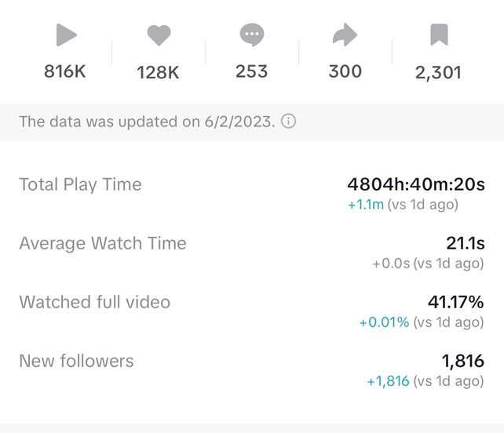Select the comment bubble icon
The width and height of the screenshot is (504, 436).
coord(251,35)
